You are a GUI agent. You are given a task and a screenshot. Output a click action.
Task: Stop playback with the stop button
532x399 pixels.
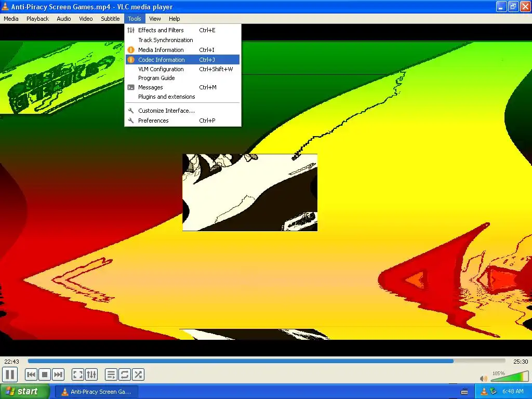tap(45, 375)
